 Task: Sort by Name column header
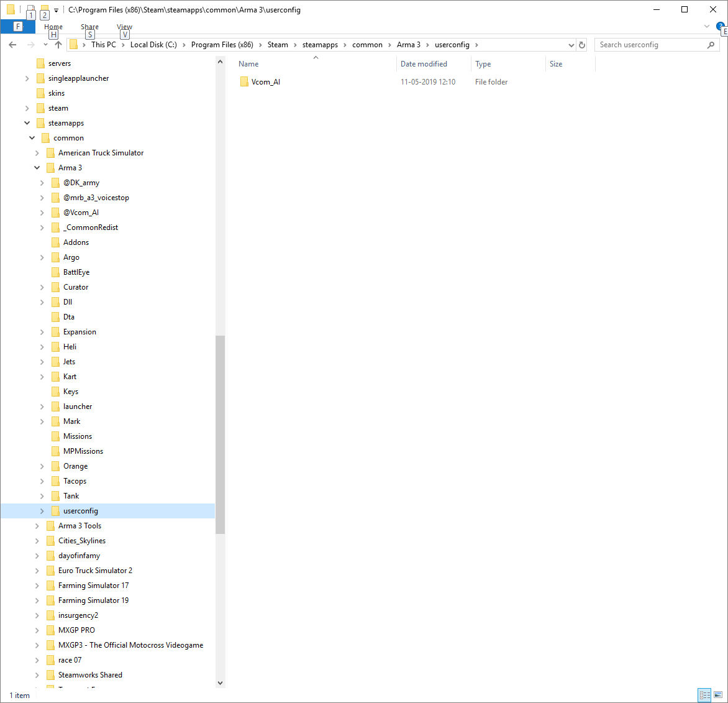pyautogui.click(x=248, y=64)
